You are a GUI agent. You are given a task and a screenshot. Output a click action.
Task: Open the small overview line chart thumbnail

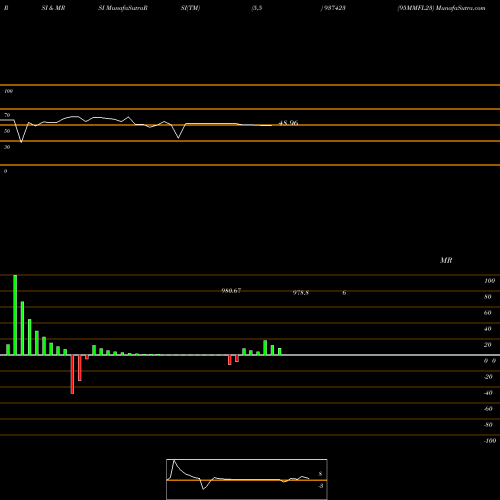click(x=247, y=479)
